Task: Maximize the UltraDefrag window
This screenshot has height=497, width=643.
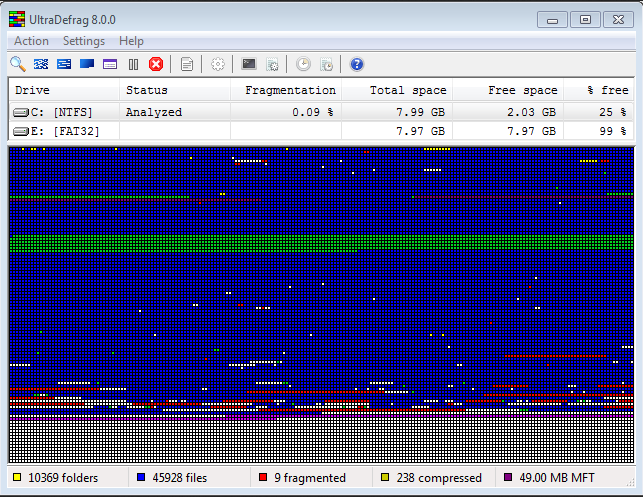Action: [586, 19]
